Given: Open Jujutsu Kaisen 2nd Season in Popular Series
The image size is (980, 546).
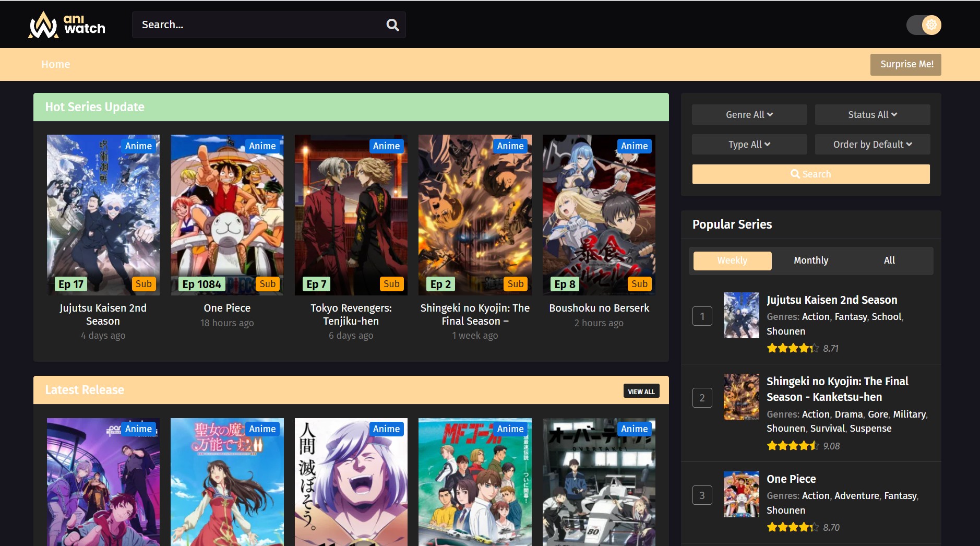Looking at the screenshot, I should [832, 300].
